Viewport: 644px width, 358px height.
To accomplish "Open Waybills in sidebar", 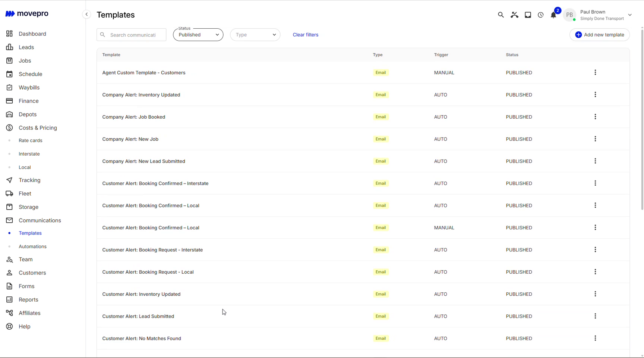I will click(x=29, y=87).
